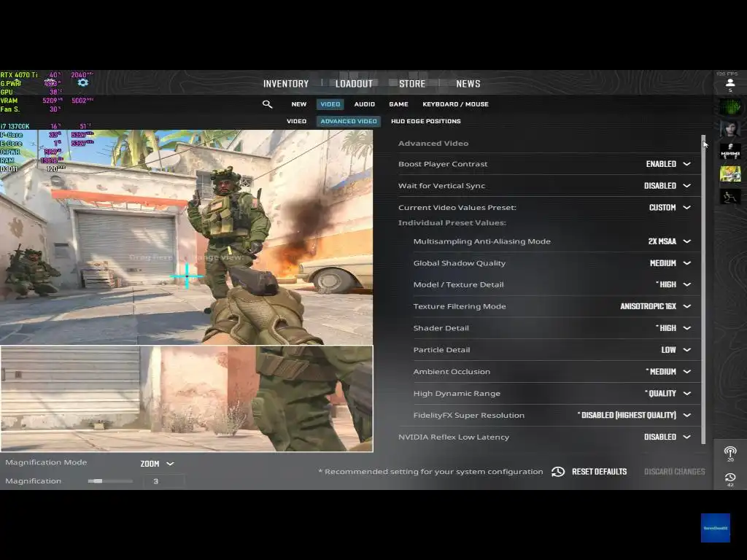This screenshot has height=560, width=747.
Task: Select the black-and-white logo friend avatar
Action: pos(729,151)
